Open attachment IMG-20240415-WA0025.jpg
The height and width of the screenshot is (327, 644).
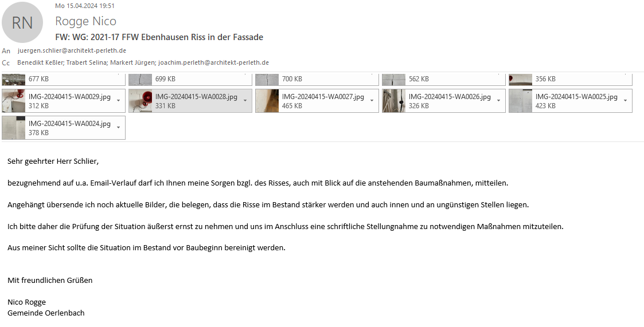tap(571, 101)
